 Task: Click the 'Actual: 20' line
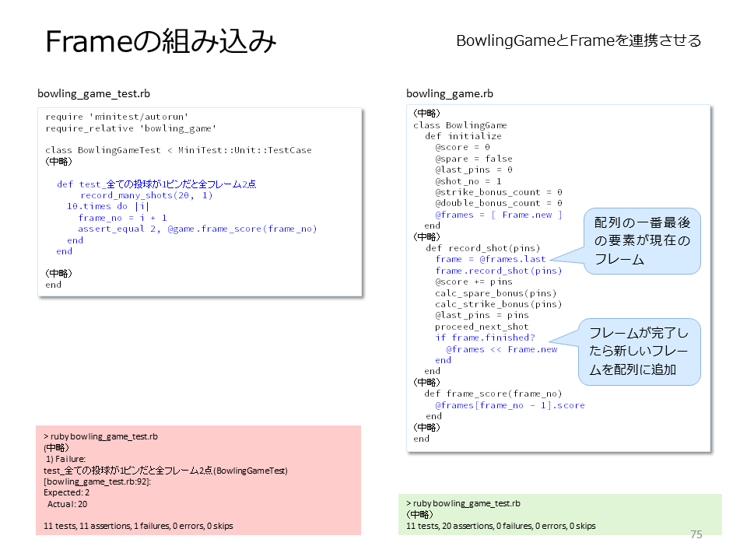point(67,504)
